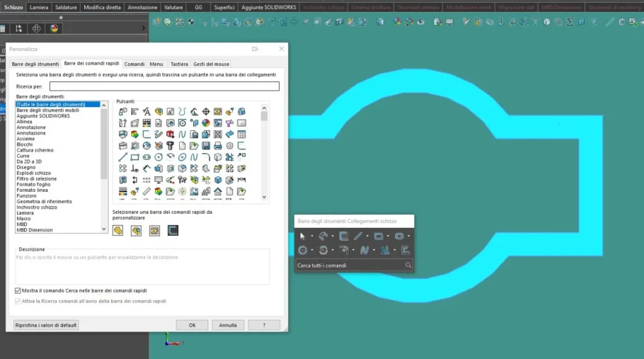The width and height of the screenshot is (644, 359).
Task: Open dropdown arrow beside the Arc tool
Action: 333,250
